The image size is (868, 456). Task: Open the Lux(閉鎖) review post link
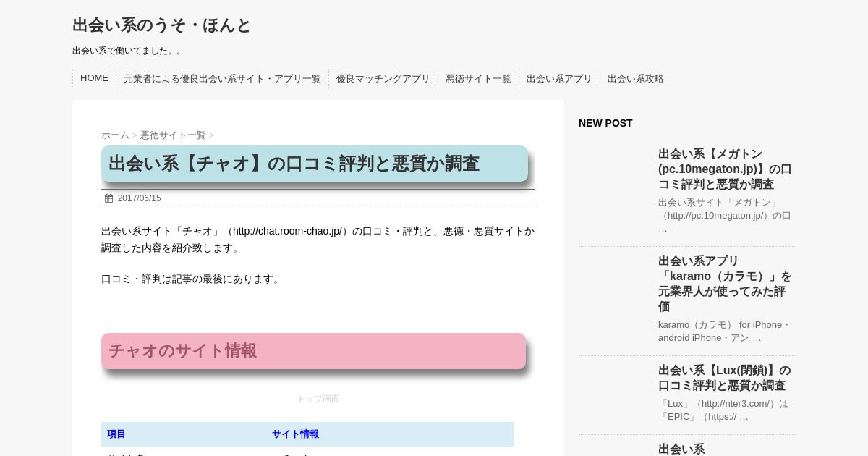[x=725, y=378]
